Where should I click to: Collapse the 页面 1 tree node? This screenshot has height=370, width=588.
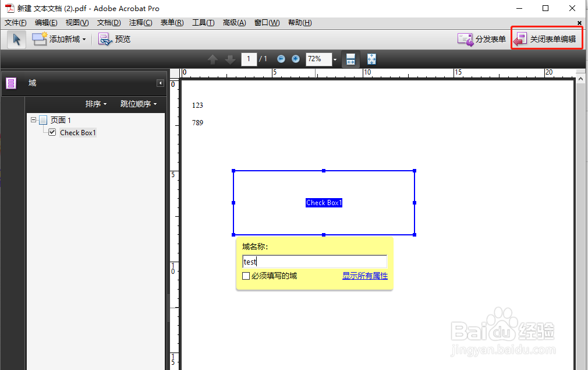pyautogui.click(x=34, y=119)
